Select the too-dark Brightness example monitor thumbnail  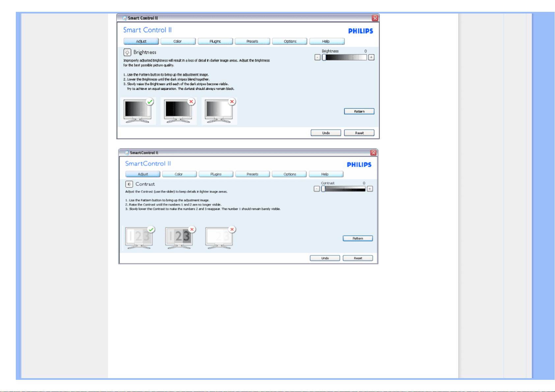click(178, 111)
